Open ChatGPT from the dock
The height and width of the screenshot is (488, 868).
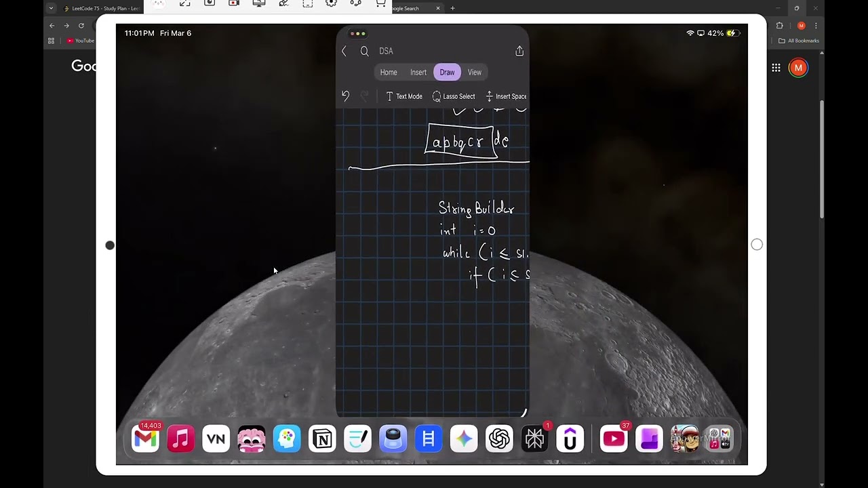499,439
